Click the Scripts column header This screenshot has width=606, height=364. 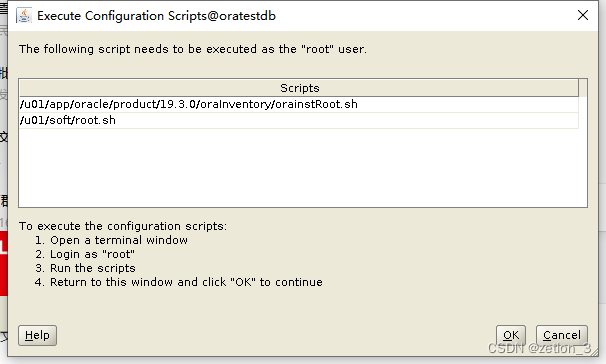(x=299, y=88)
